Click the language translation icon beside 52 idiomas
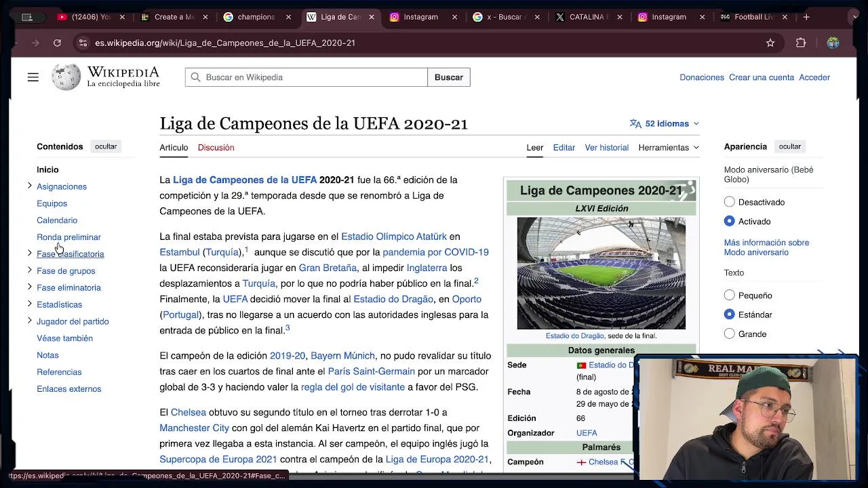This screenshot has height=488, width=868. (x=635, y=123)
